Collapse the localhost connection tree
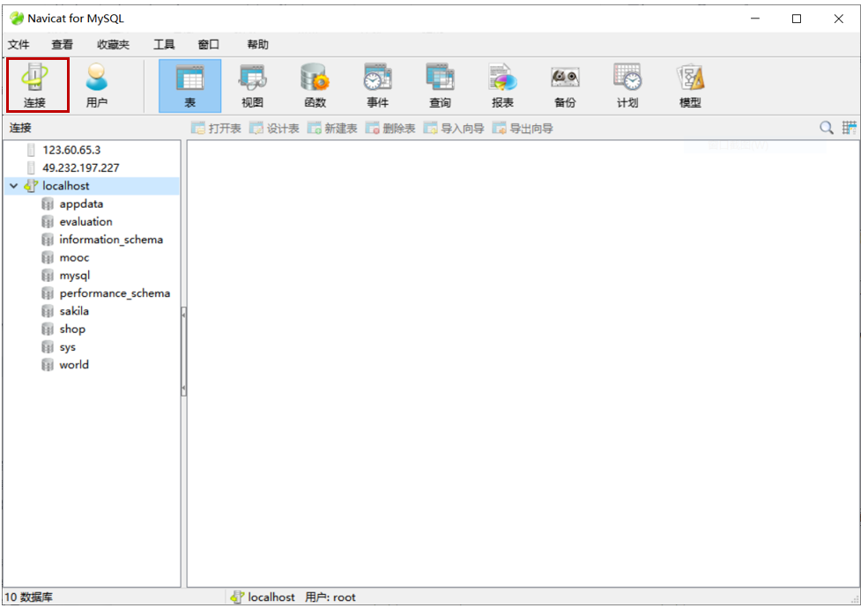868x608 pixels. click(x=14, y=186)
